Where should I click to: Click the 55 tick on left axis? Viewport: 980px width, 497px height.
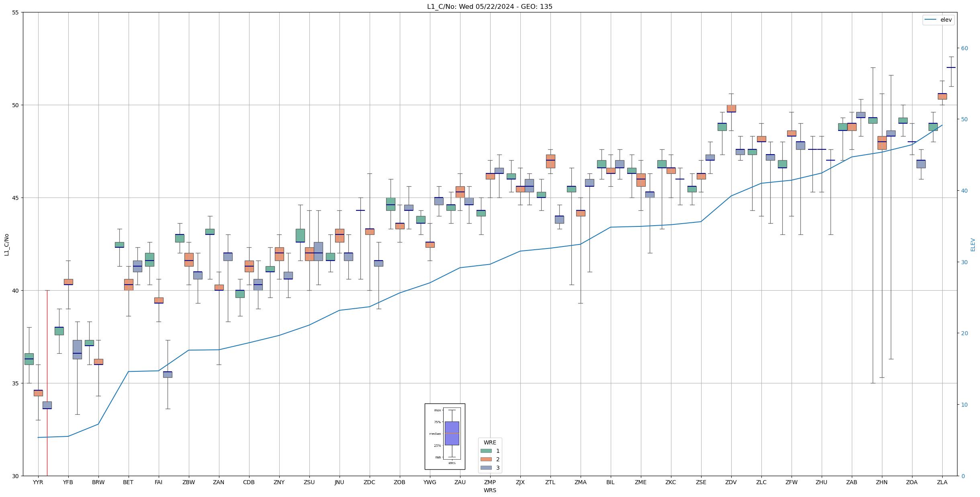16,12
